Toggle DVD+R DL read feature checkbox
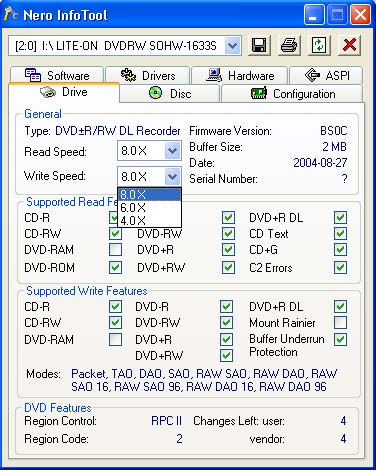 coord(340,218)
